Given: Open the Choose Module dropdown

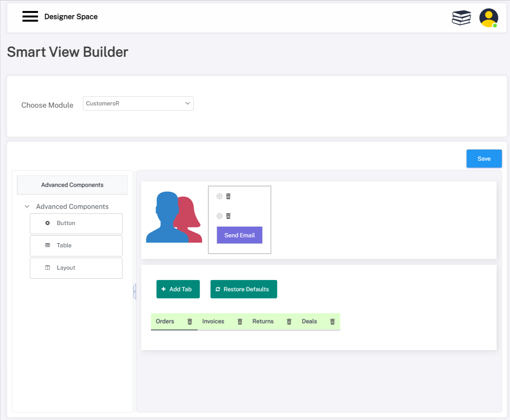Looking at the screenshot, I should [x=138, y=103].
